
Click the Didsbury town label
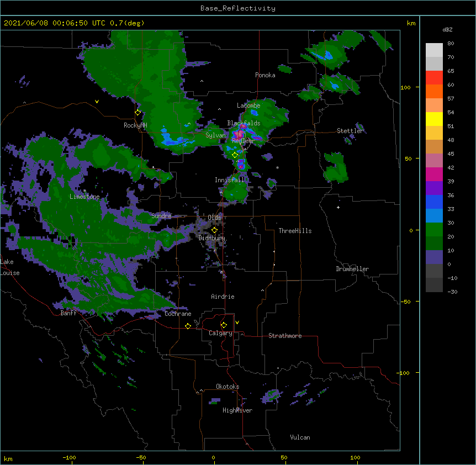click(212, 238)
